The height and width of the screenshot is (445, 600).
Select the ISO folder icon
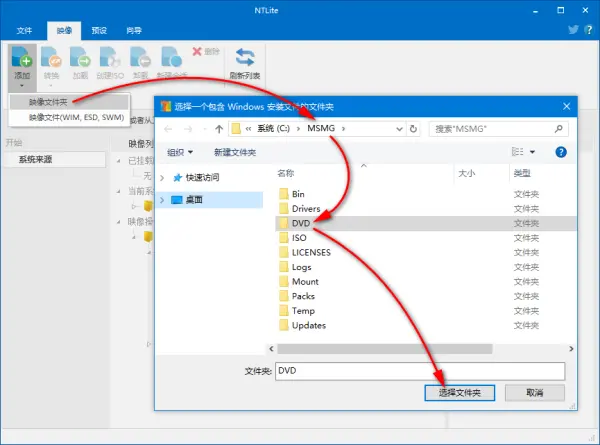point(284,238)
